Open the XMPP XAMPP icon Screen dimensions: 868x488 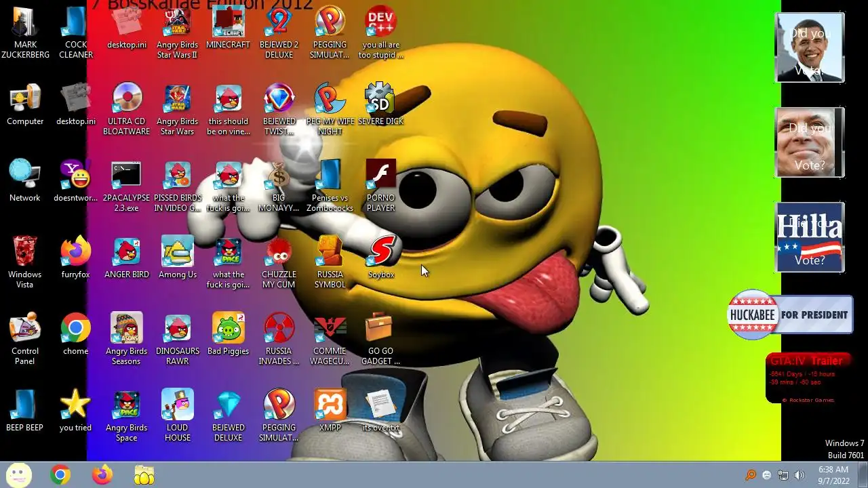tap(330, 411)
